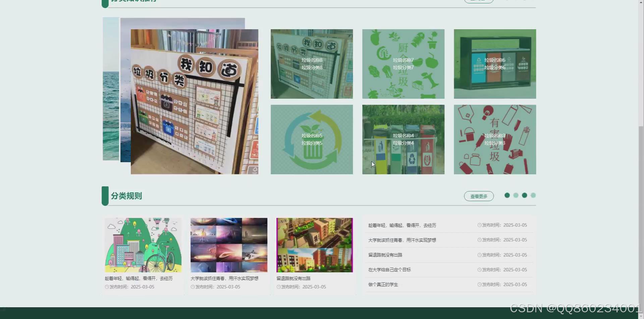Click the clock icon under the 大学就读 article card
Image resolution: width=644 pixels, height=319 pixels.
click(x=192, y=287)
